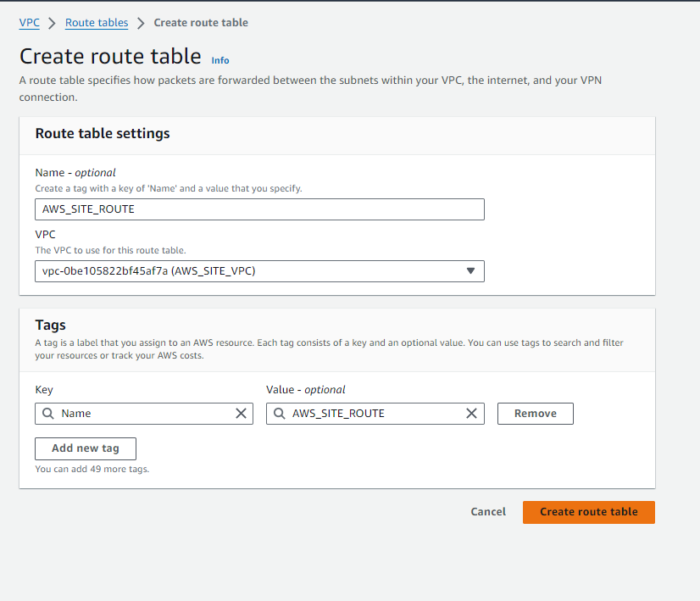The width and height of the screenshot is (700, 601).
Task: Click 'Create route table' breadcrumb text
Action: [x=201, y=23]
